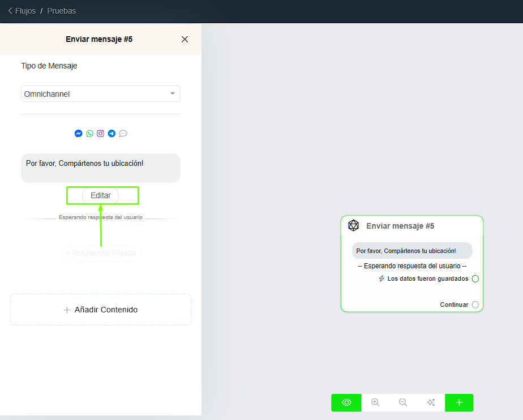523x420 pixels.
Task: Click the WhatsApp channel icon
Action: click(89, 134)
